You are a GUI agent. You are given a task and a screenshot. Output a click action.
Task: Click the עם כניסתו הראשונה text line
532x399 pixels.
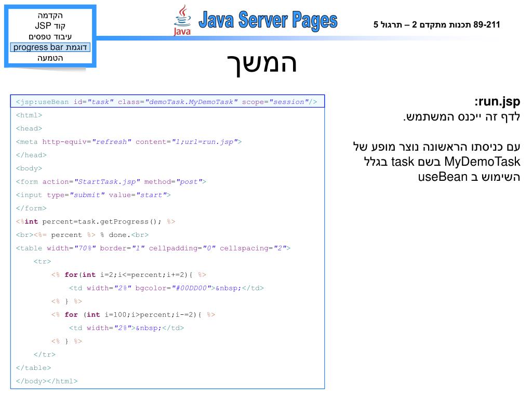[436, 147]
